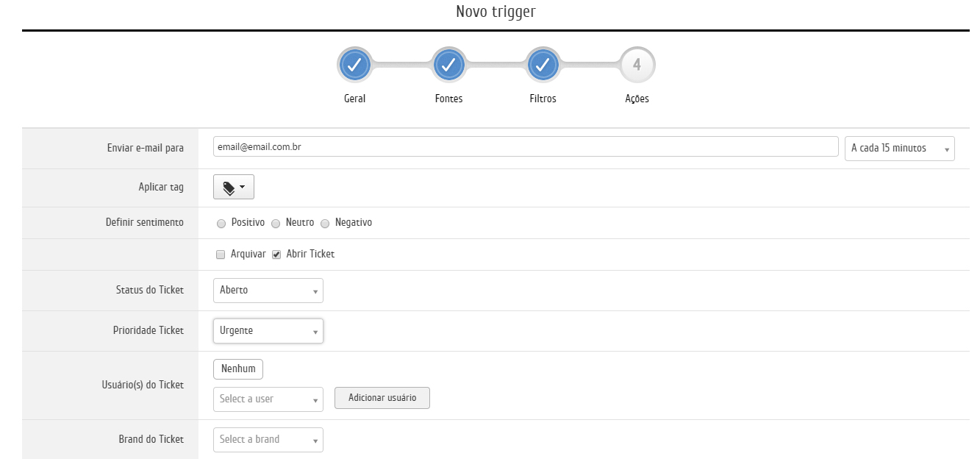
Task: Click the Geral step checkmark circle
Action: coord(354,65)
